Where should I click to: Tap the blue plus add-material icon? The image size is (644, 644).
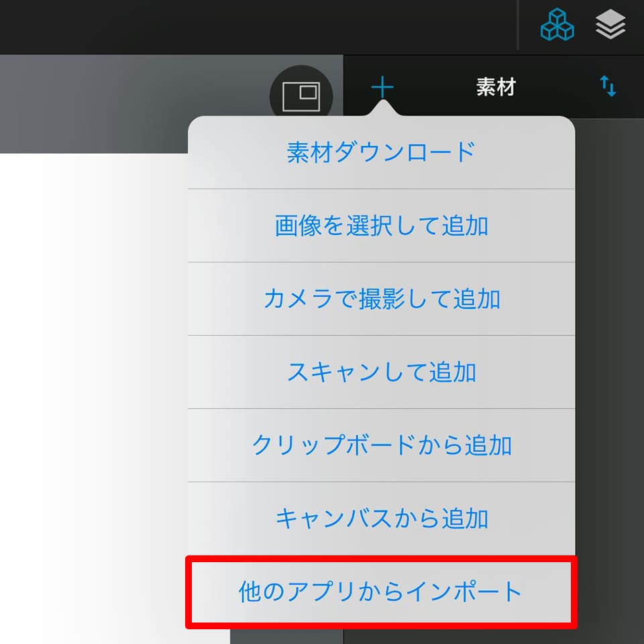tap(382, 87)
